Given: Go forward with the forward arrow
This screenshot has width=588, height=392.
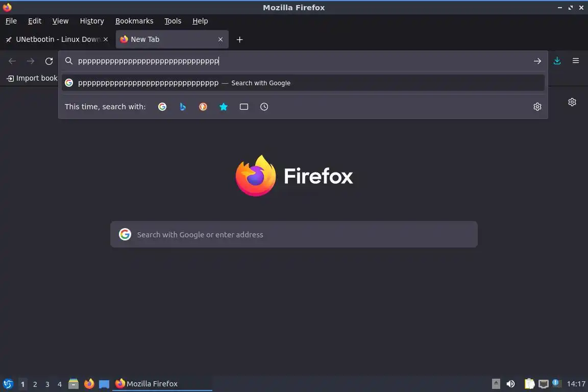Looking at the screenshot, I should tap(31, 61).
